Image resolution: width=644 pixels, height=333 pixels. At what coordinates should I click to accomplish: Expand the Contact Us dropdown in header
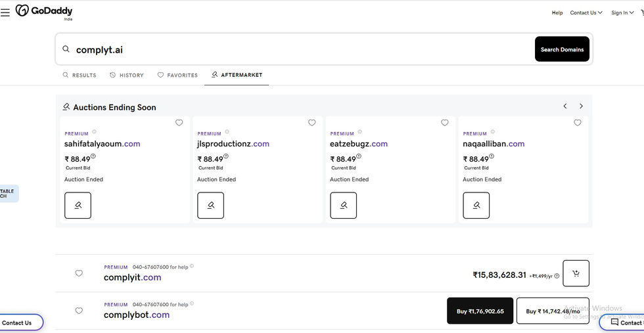point(586,12)
